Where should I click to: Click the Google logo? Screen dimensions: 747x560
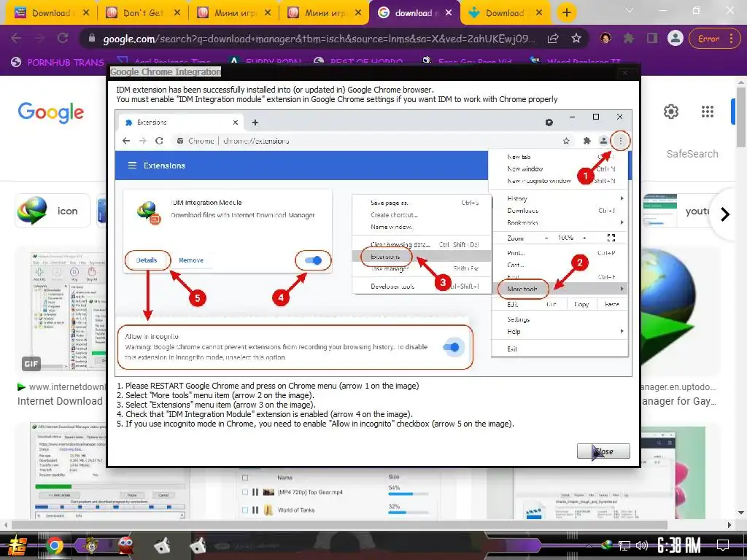(x=51, y=112)
